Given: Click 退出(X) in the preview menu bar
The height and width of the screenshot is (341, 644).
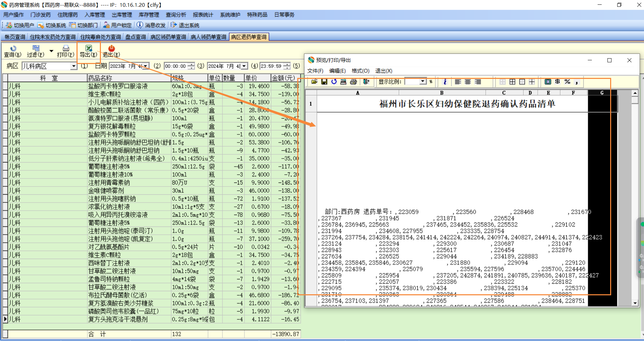Looking at the screenshot, I should [x=384, y=71].
